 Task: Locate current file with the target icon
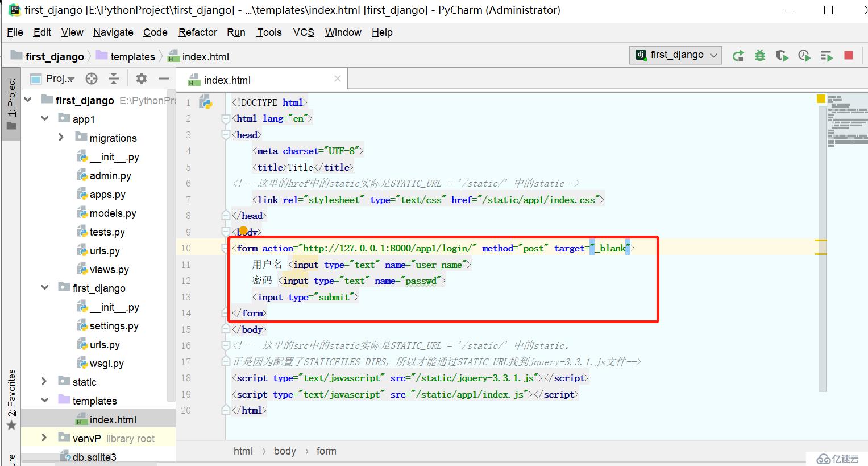click(x=92, y=79)
